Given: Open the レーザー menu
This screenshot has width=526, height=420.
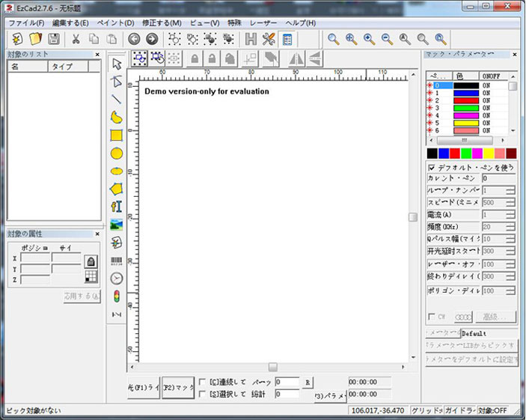Looking at the screenshot, I should point(263,22).
